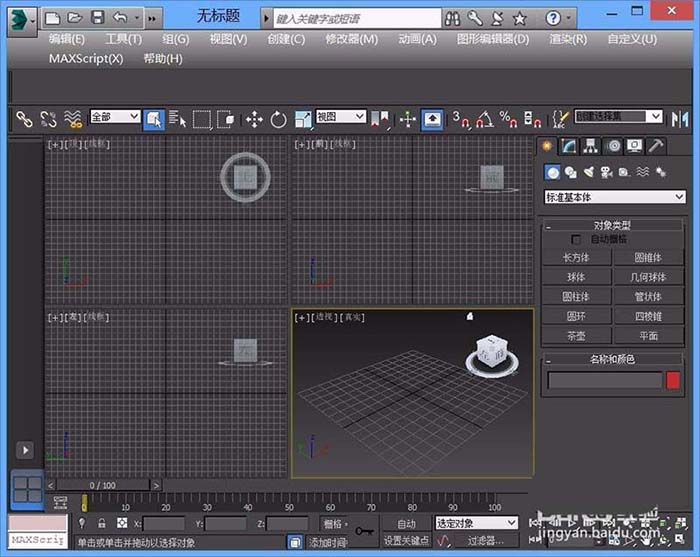
Task: Open Select by Name list icon
Action: (x=178, y=119)
